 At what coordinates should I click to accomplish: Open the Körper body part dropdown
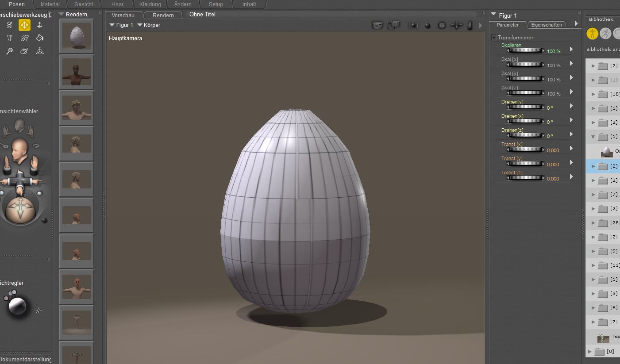click(x=149, y=25)
